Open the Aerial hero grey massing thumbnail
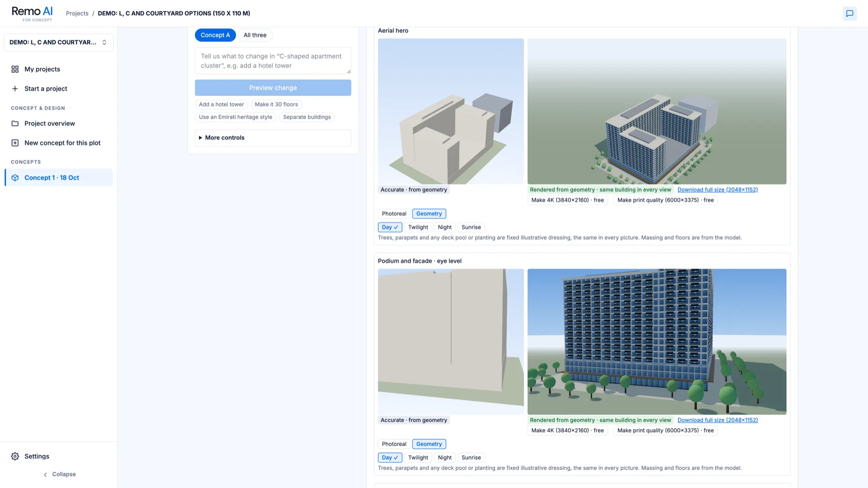This screenshot has height=488, width=868. [451, 111]
